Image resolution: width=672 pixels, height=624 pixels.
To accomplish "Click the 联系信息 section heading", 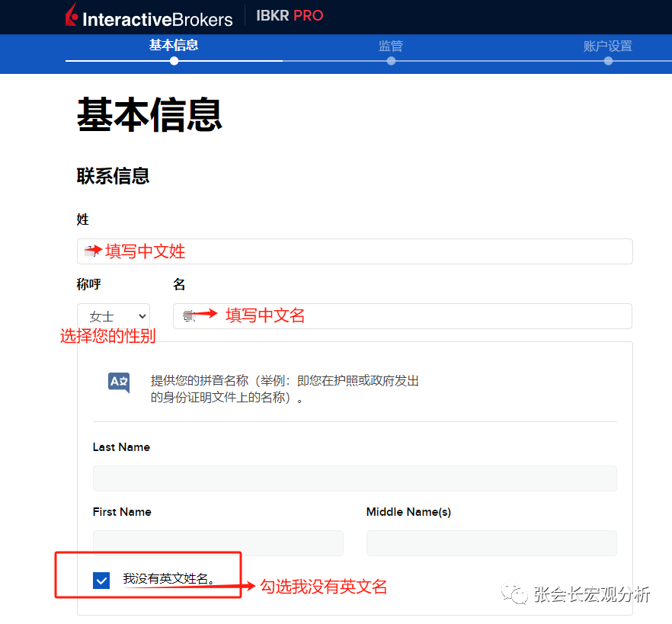I will click(113, 176).
